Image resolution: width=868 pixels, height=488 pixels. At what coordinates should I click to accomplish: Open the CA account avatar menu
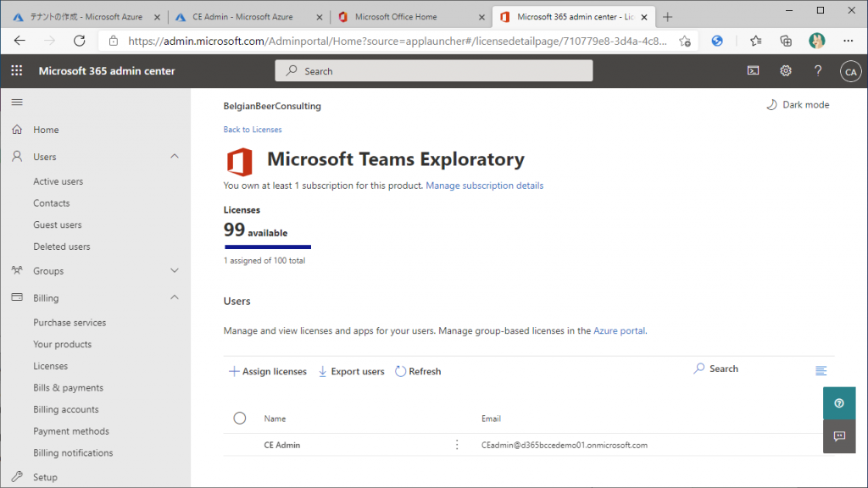pyautogui.click(x=851, y=71)
